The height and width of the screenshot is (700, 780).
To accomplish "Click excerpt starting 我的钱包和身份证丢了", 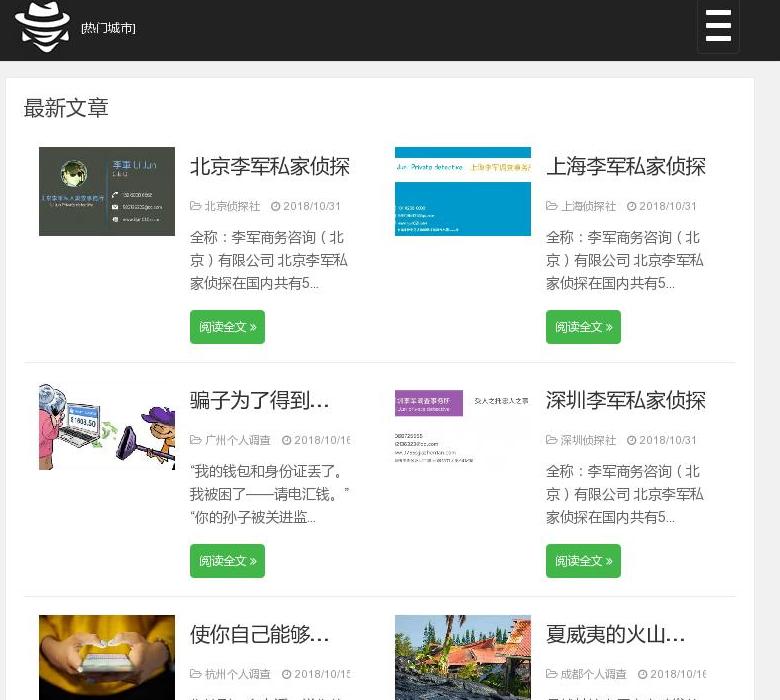I will (269, 494).
